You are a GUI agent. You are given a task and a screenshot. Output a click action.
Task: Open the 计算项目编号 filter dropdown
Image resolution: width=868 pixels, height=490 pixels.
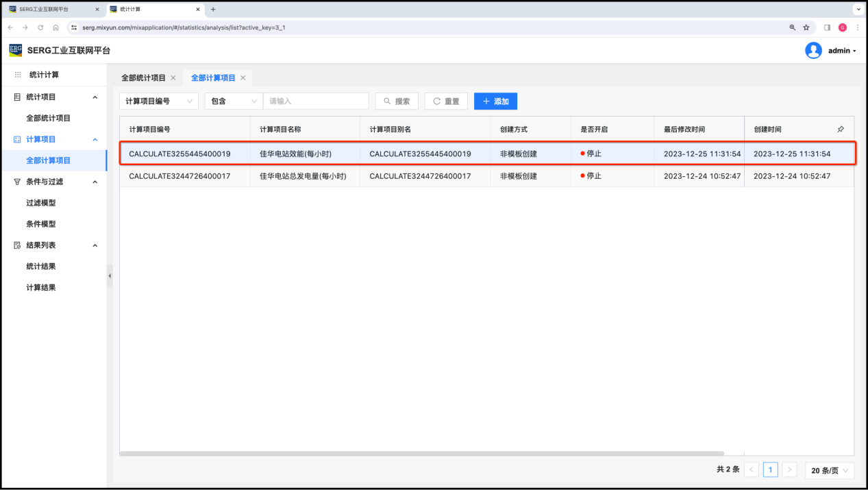coord(159,101)
